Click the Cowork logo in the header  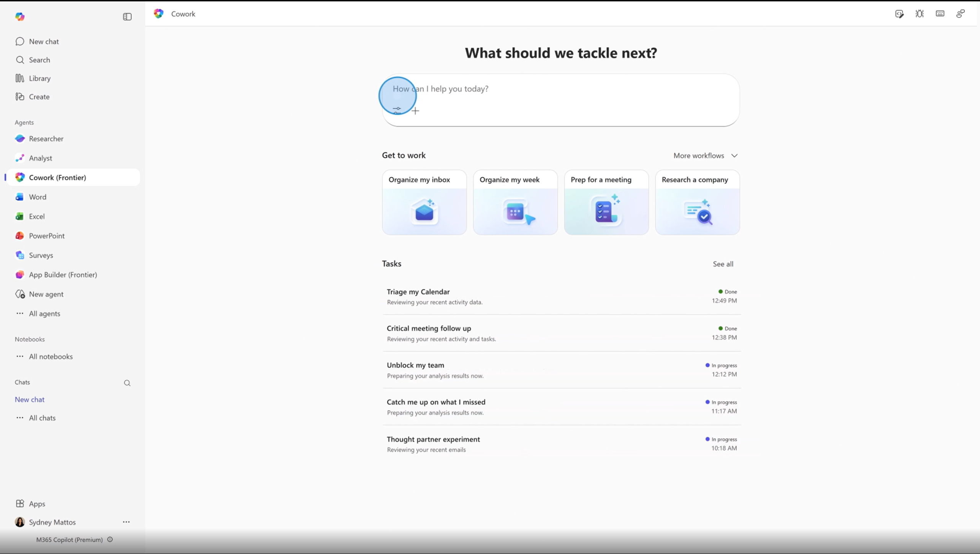click(158, 14)
